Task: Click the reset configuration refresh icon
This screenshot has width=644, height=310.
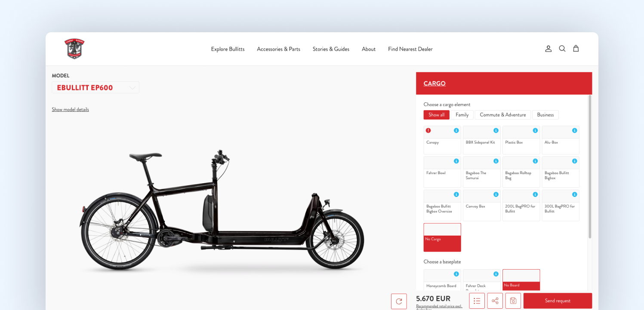Action: point(399,301)
